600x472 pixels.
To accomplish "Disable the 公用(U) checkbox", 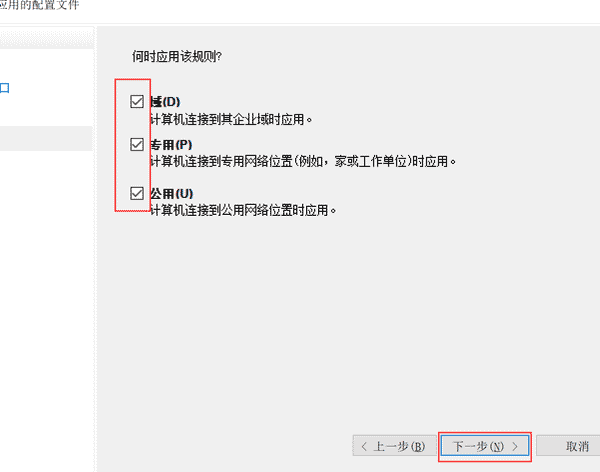I will 137,193.
